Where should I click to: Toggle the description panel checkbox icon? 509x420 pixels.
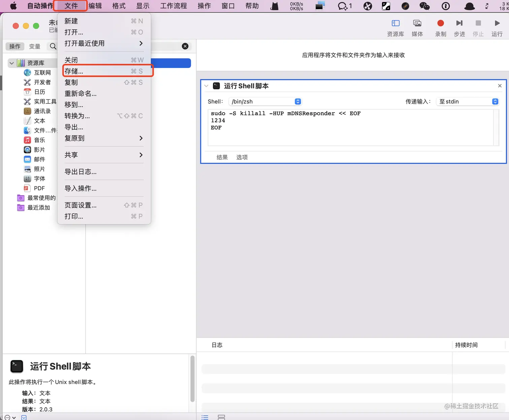24,417
